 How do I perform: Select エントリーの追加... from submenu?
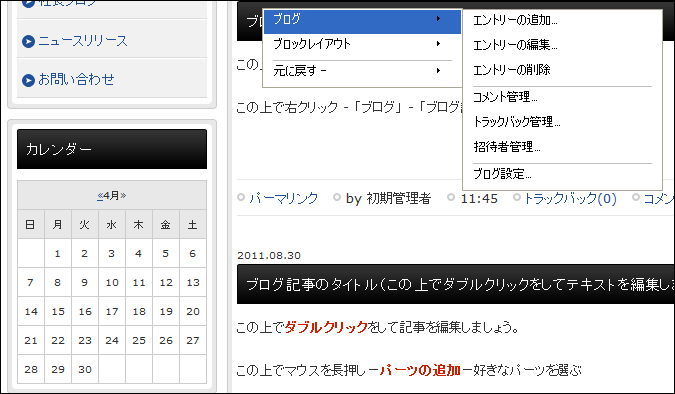coord(515,20)
